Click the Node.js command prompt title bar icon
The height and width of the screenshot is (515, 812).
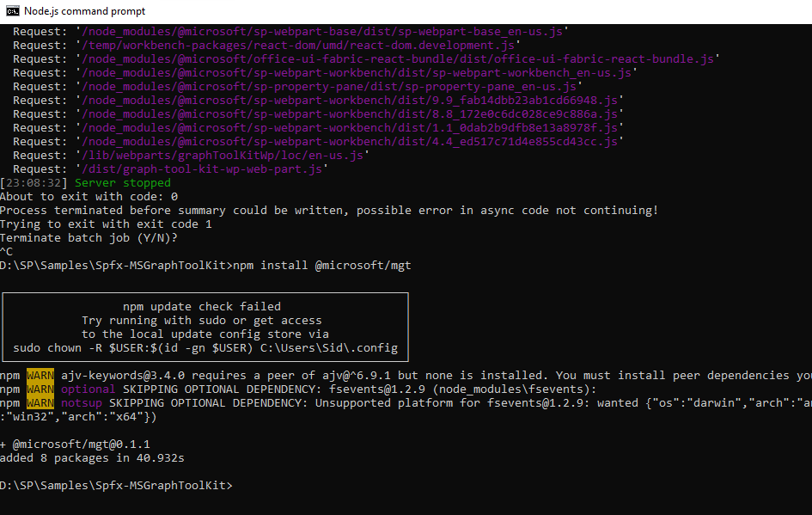pos(13,11)
